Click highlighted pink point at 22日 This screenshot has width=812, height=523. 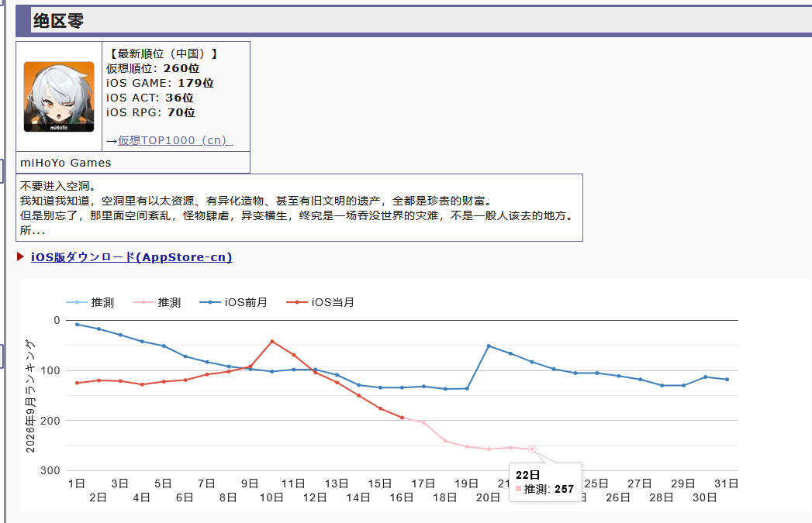point(532,449)
